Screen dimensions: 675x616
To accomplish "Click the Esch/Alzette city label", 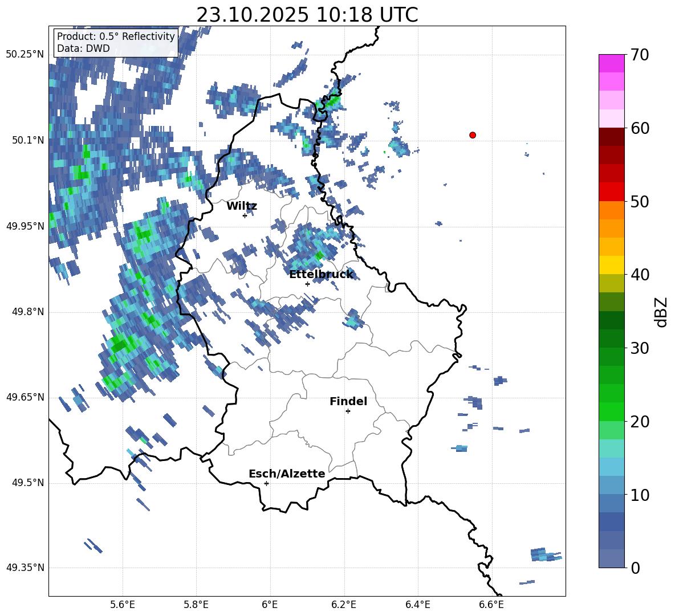I will (287, 474).
